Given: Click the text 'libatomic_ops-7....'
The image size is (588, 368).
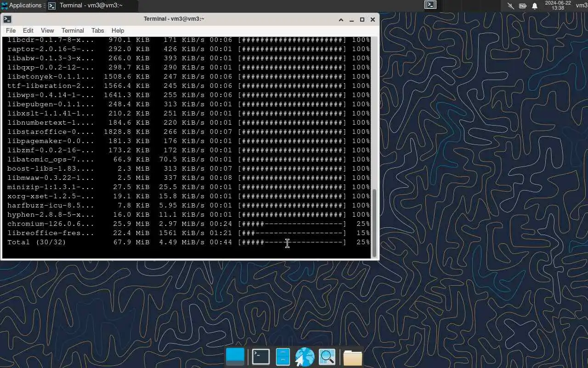Looking at the screenshot, I should (51, 159).
